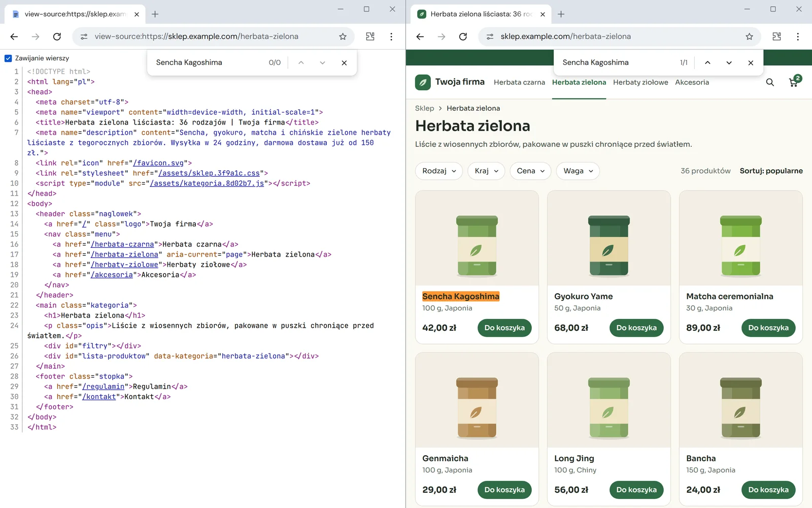Go forward in the view-source window

click(x=36, y=37)
